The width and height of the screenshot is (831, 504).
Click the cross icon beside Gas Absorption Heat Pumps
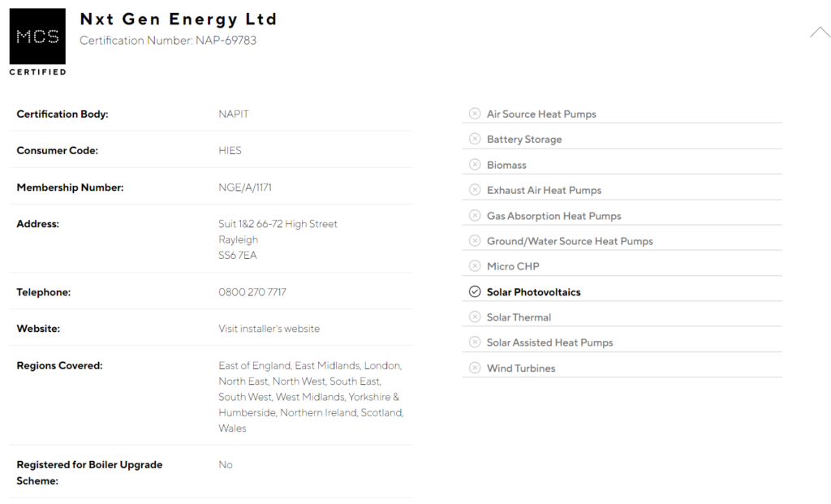pos(475,215)
